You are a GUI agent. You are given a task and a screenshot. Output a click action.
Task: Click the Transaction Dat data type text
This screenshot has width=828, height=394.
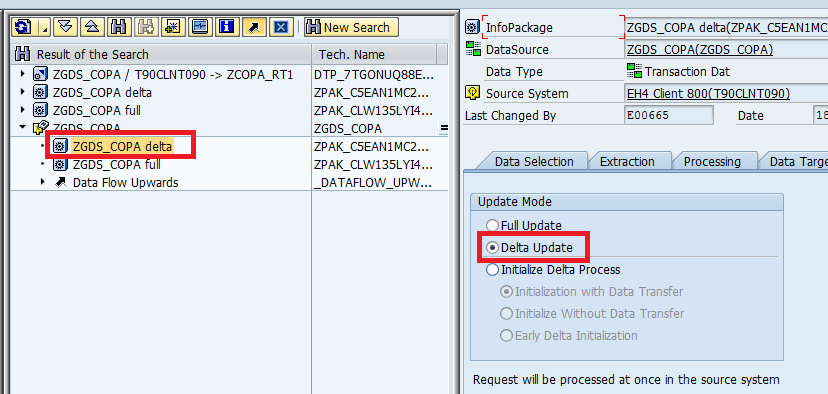688,71
